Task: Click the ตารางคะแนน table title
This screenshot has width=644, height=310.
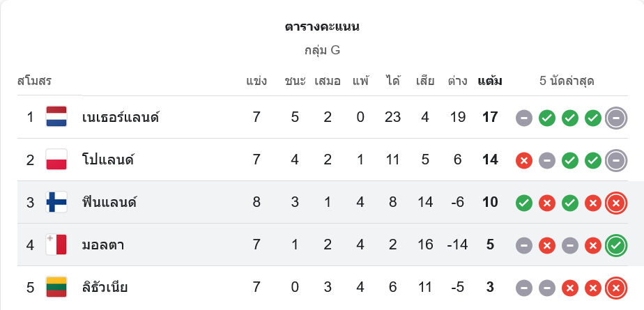Action: coord(322,27)
